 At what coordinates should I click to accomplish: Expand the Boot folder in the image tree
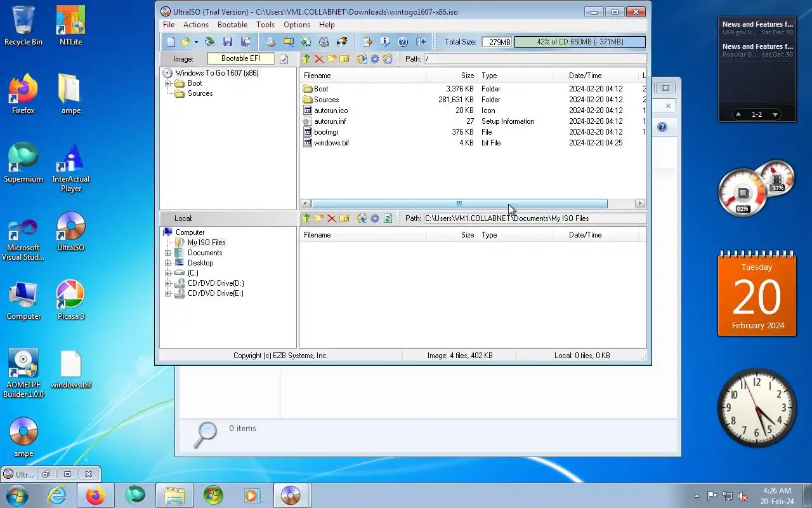[x=168, y=83]
